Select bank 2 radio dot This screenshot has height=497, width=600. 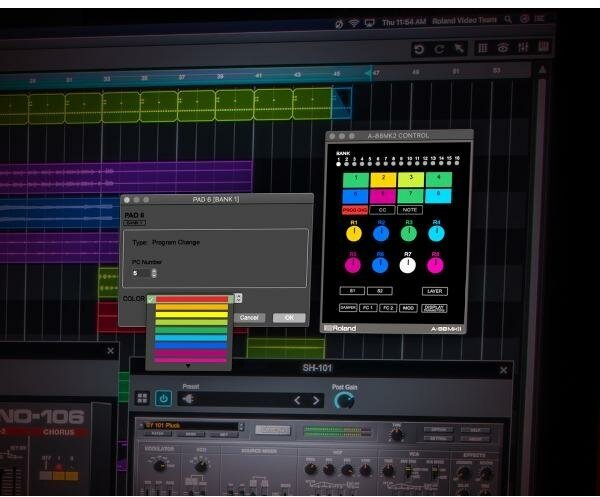point(346,164)
